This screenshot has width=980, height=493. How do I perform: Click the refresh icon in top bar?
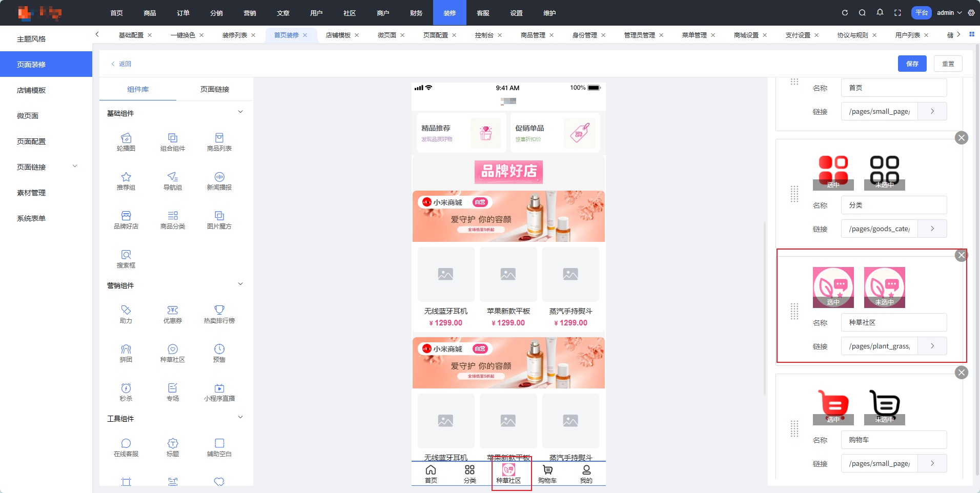[x=845, y=13]
